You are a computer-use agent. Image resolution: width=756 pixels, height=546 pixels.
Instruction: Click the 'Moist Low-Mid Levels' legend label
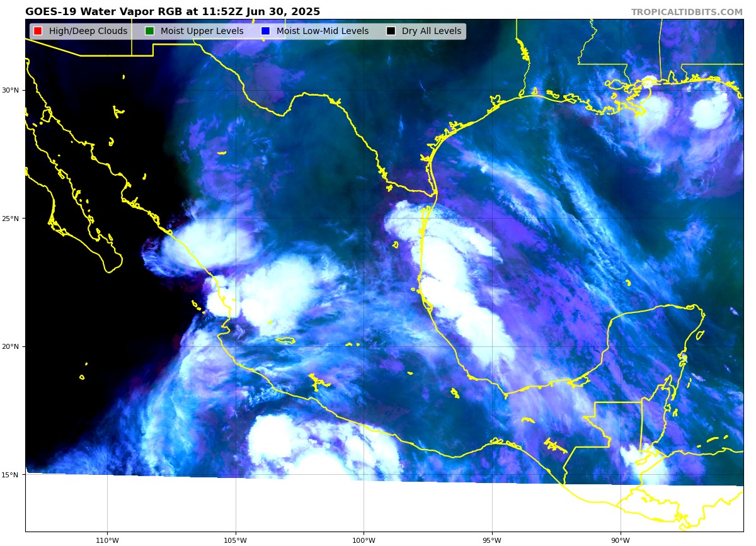[323, 31]
